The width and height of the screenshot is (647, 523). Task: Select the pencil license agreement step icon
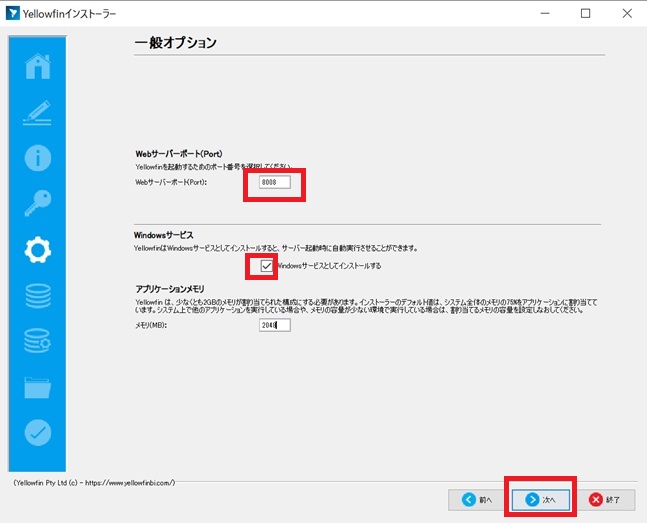pyautogui.click(x=37, y=113)
